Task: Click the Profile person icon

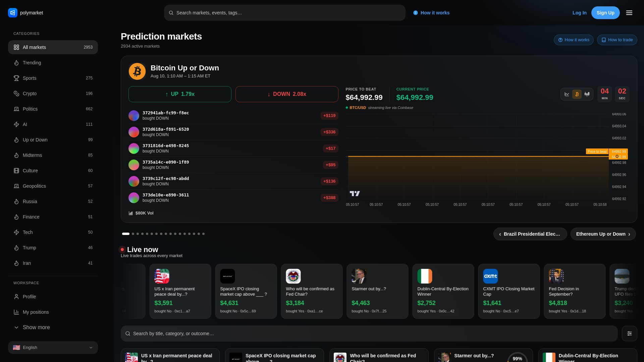Action: [16, 297]
